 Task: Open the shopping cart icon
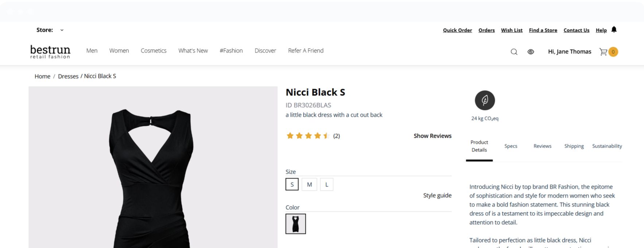click(x=603, y=52)
